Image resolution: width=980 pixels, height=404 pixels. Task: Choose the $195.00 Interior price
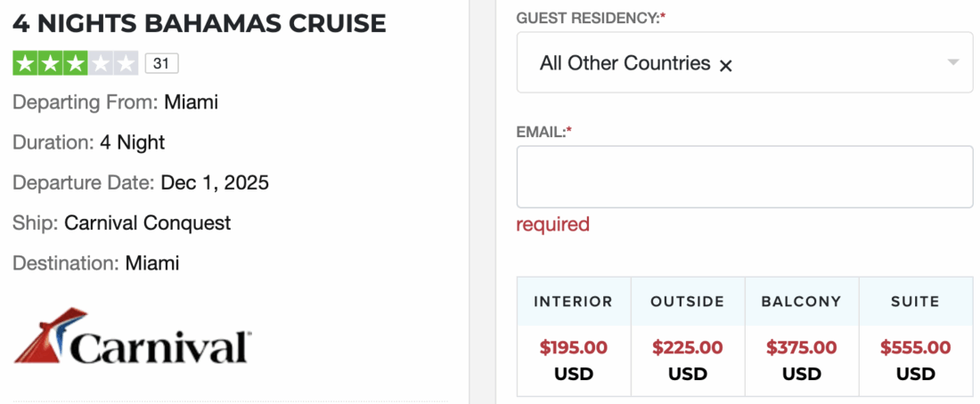573,348
